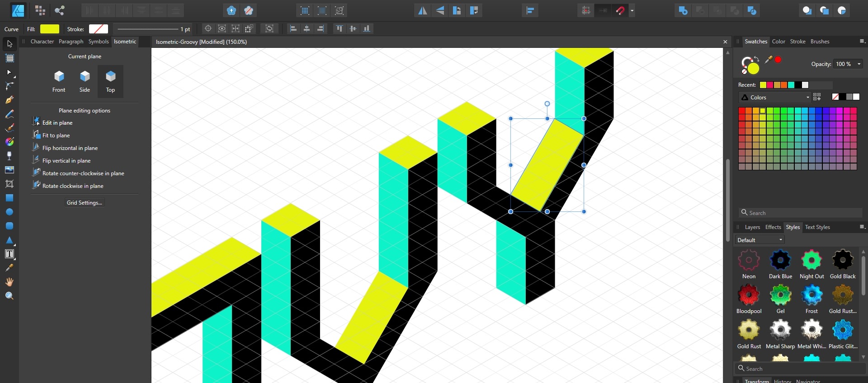Click Rotate clockwise in plane
The width and height of the screenshot is (868, 383).
point(68,186)
